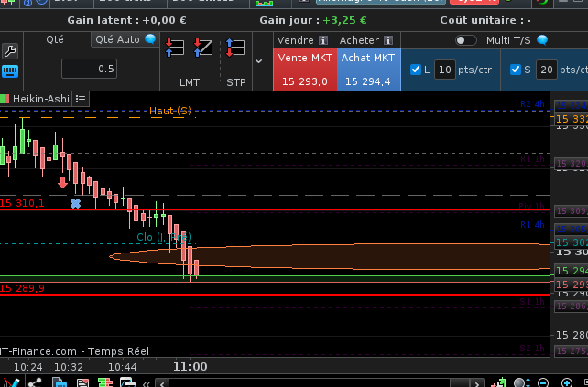Click the orange Haut (S) label
The image size is (588, 387).
tap(170, 111)
